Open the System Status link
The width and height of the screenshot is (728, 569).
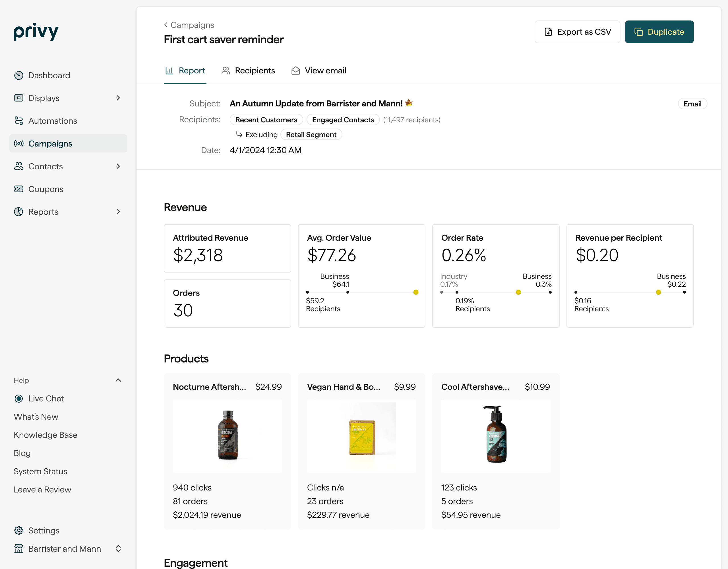point(40,471)
